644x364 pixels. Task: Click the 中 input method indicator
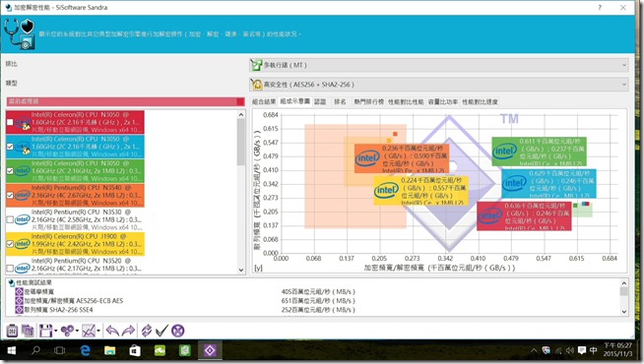click(x=593, y=350)
